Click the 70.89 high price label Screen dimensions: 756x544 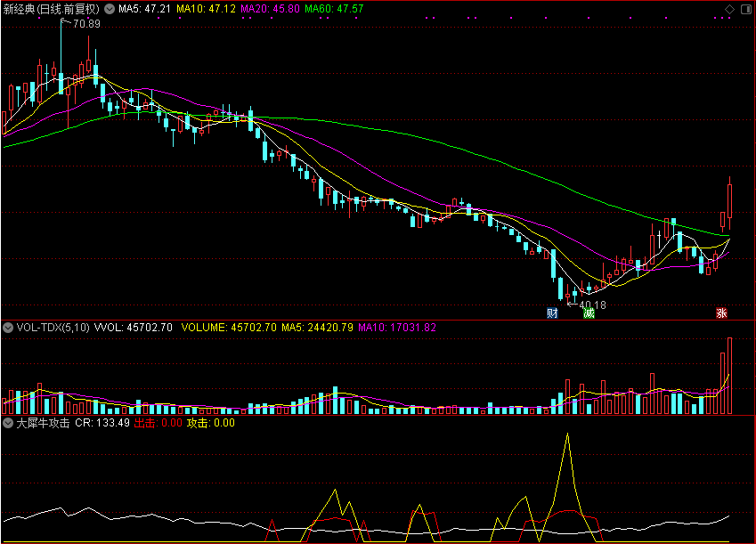point(86,24)
